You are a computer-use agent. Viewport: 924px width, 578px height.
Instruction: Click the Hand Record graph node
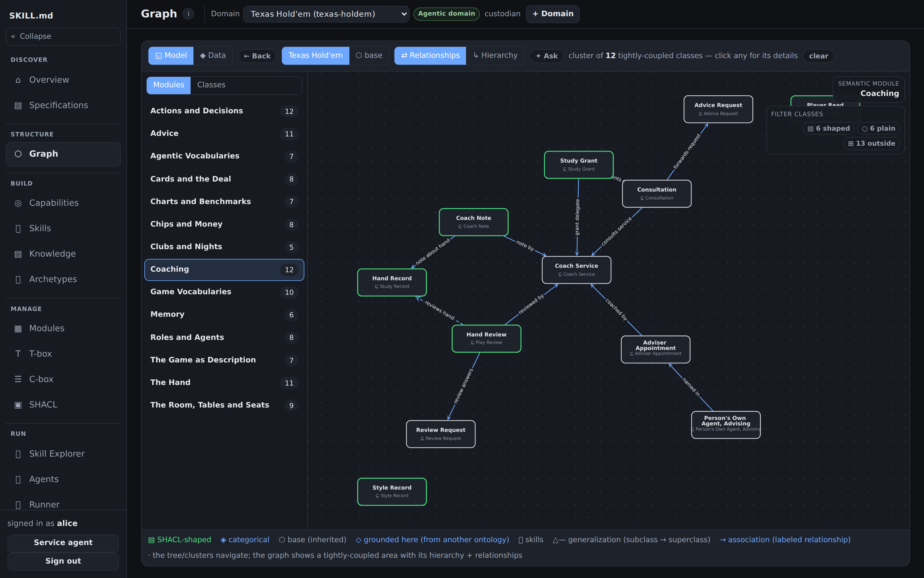pos(392,283)
